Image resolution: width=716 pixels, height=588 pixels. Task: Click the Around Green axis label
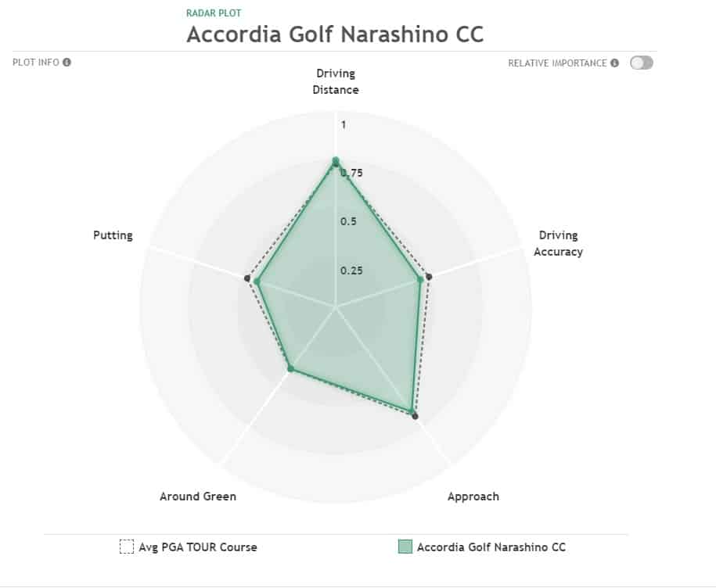(198, 497)
